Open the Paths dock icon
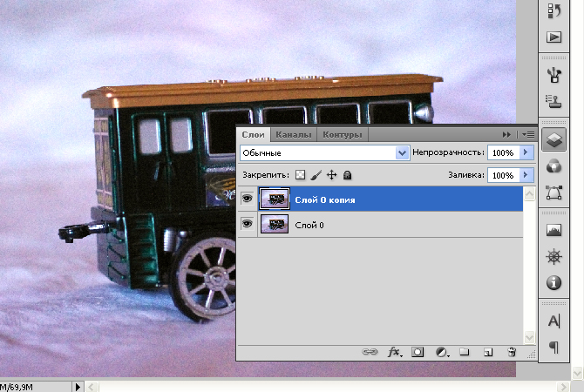584x392 pixels. (x=553, y=193)
